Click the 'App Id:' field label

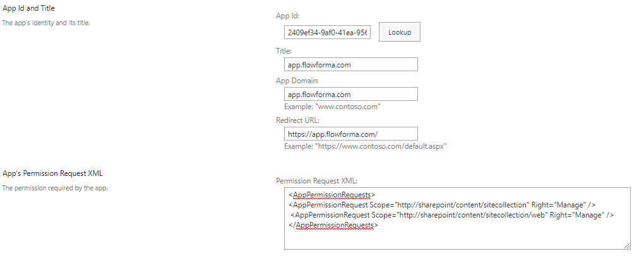(288, 16)
